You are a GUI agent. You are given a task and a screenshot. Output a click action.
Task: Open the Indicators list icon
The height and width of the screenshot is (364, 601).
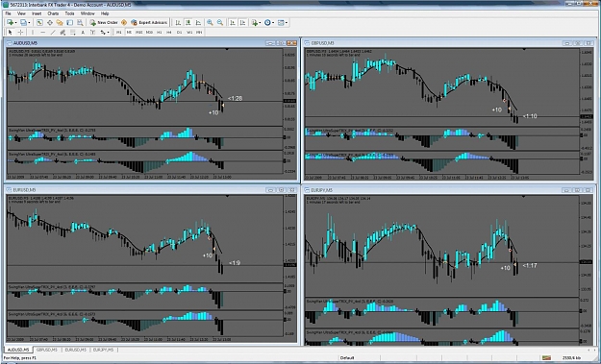coord(255,23)
